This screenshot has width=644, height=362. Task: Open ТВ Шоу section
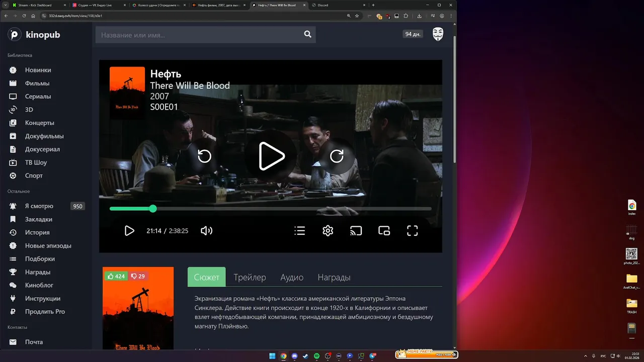[x=36, y=162]
